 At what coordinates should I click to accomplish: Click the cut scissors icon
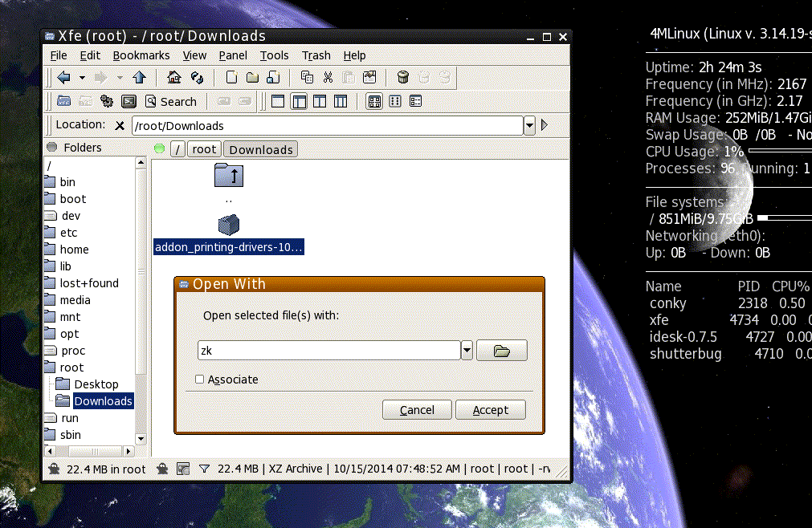[328, 78]
